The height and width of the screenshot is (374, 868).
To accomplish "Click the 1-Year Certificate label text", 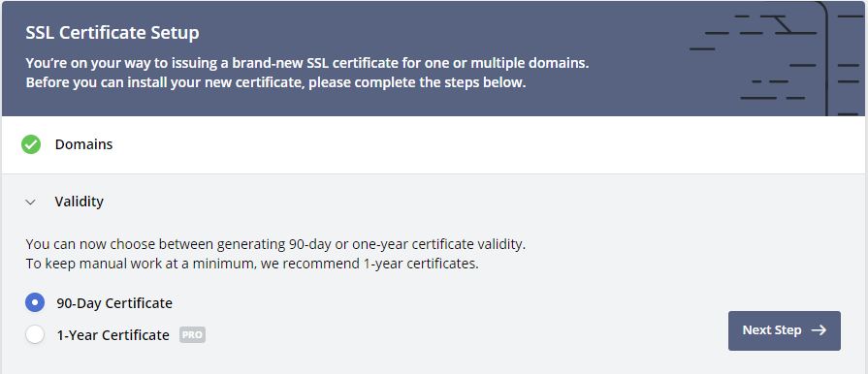I will (x=113, y=334).
